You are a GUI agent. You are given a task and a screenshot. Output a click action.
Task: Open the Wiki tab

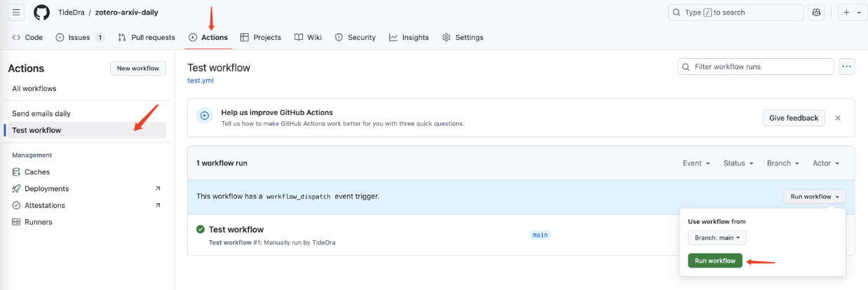(308, 37)
